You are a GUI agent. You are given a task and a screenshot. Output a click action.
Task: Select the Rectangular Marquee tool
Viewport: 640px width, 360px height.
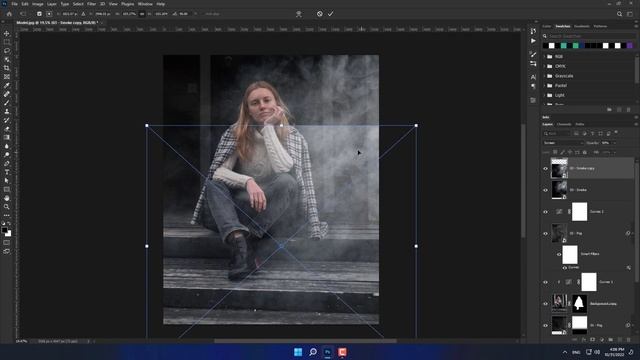7,42
